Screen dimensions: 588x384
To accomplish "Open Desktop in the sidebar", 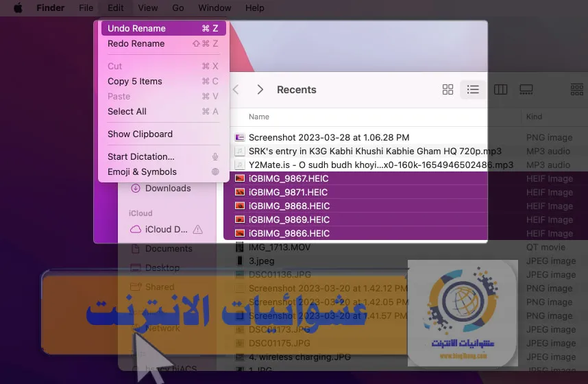I will (x=156, y=267).
